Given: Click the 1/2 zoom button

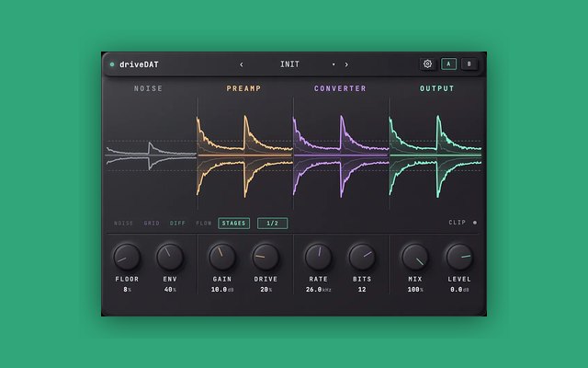Looking at the screenshot, I should [x=272, y=223].
